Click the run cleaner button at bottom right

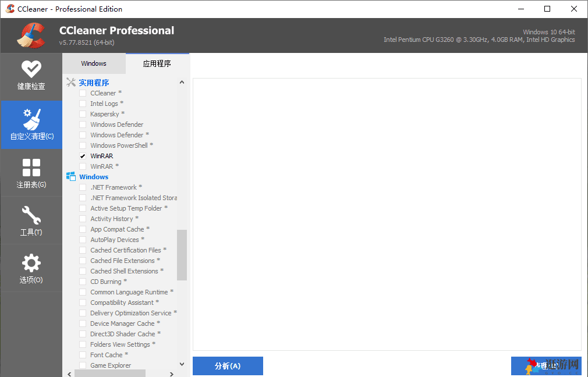tap(546, 366)
